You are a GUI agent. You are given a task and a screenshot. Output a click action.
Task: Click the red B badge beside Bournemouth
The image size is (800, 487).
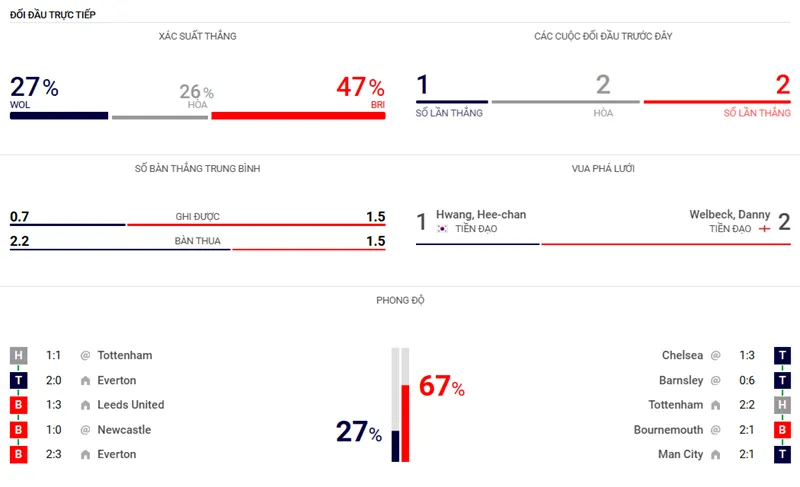tap(783, 430)
